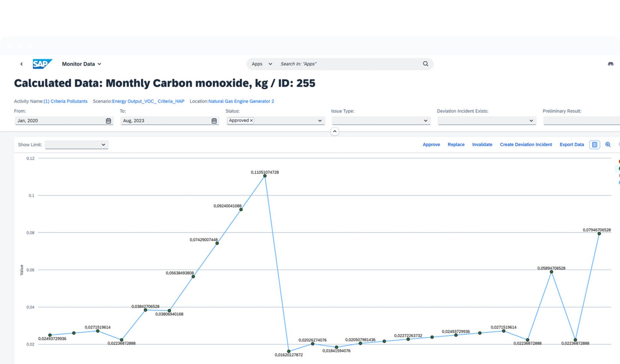The width and height of the screenshot is (620, 364).
Task: Toggle the blue series in the chart legend
Action: [619, 182]
